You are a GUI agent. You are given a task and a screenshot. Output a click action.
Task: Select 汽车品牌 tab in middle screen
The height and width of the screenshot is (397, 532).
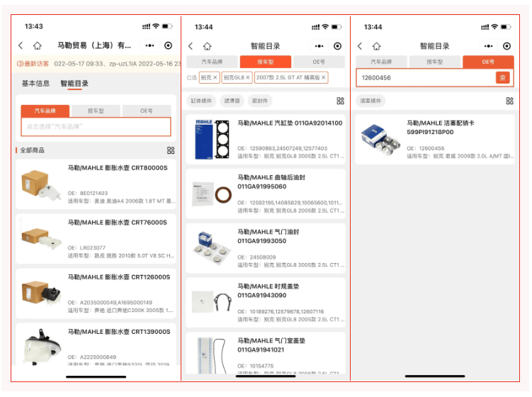(x=212, y=62)
